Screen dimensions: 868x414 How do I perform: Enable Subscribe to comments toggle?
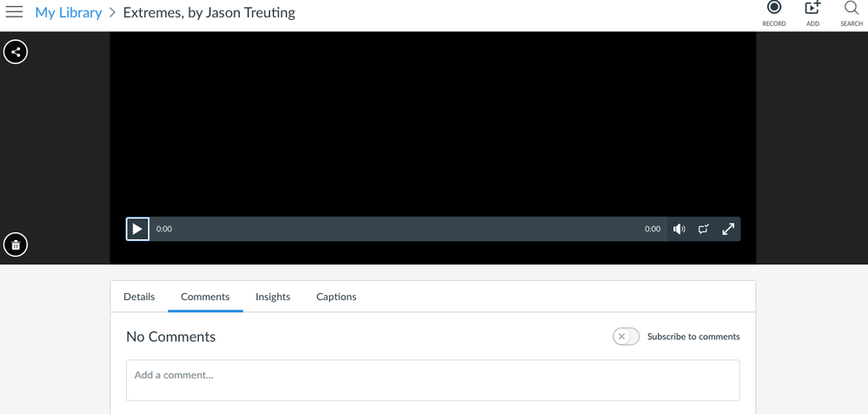pos(626,337)
